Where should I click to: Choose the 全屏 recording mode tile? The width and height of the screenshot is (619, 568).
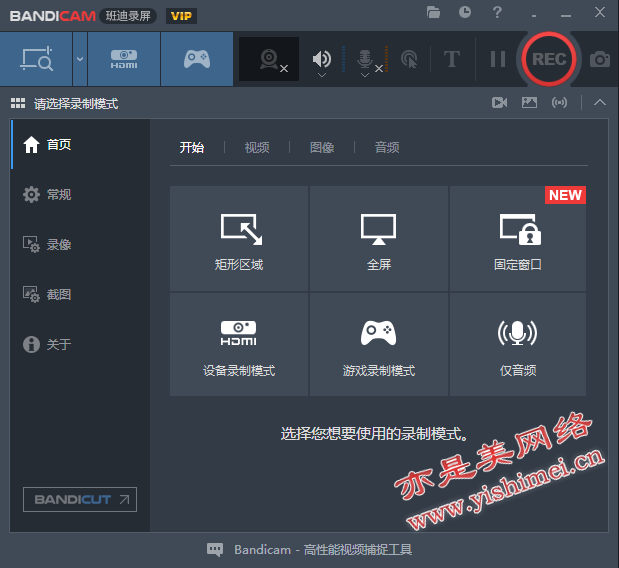point(379,238)
